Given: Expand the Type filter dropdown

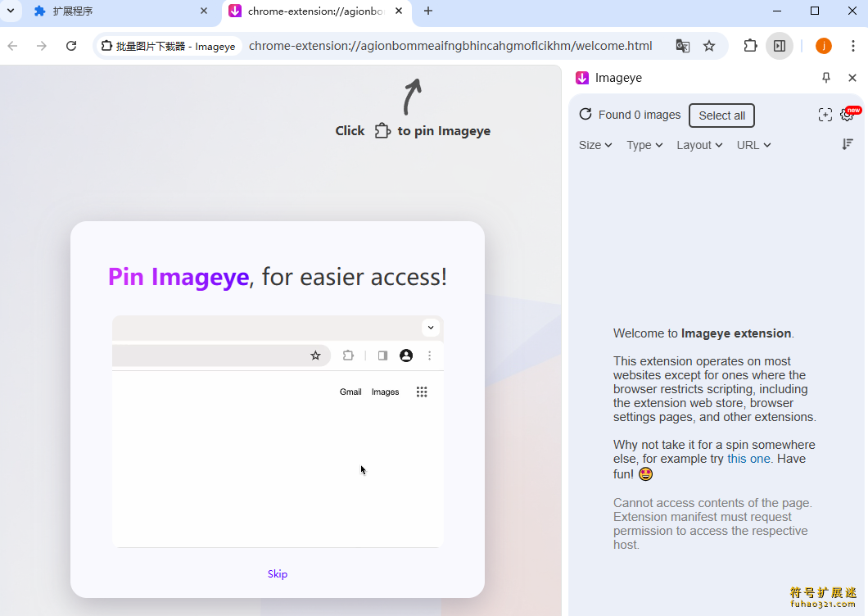Looking at the screenshot, I should pyautogui.click(x=644, y=145).
